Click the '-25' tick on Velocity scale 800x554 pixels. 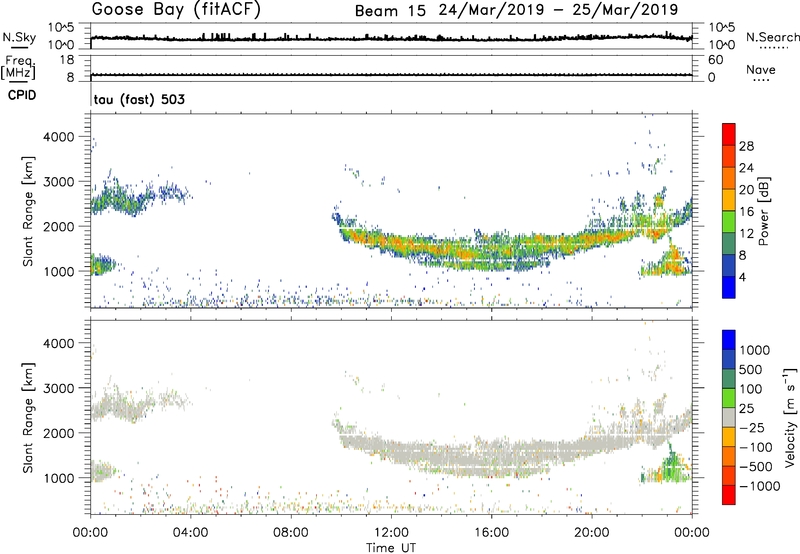click(752, 427)
